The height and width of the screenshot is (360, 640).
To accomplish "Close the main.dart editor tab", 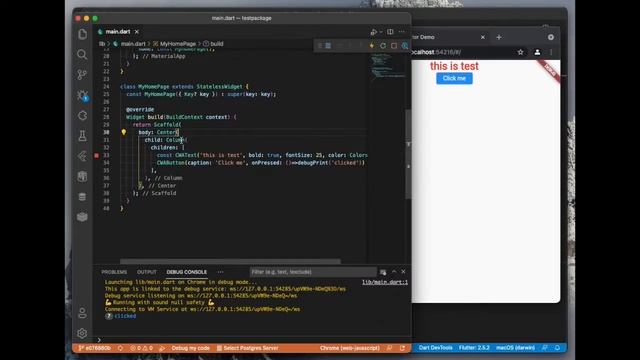I will click(x=137, y=32).
